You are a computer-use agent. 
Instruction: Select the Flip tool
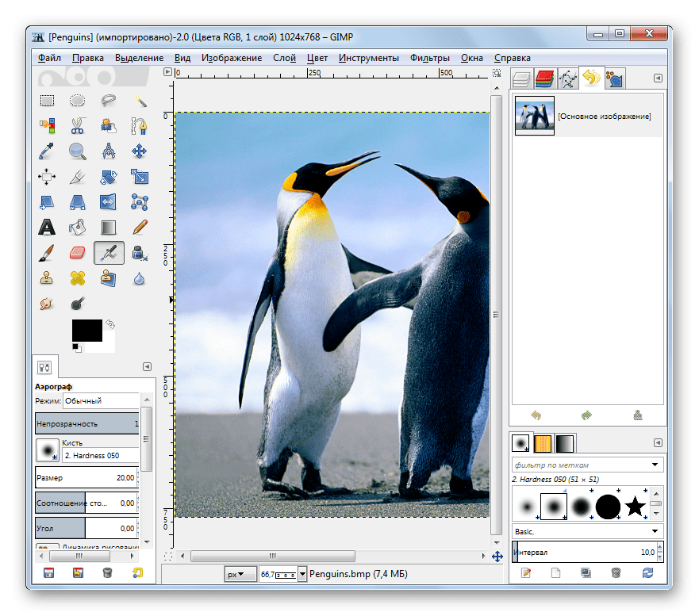tap(109, 202)
